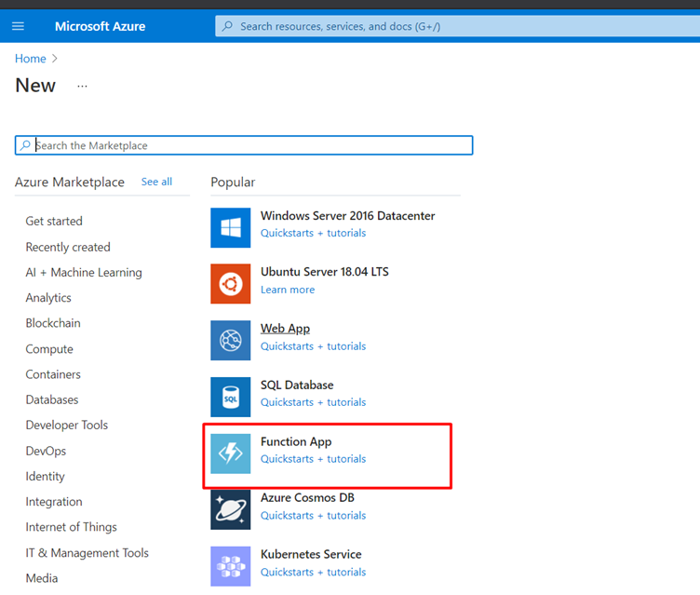The image size is (700, 595).
Task: Select the Blockchain category
Action: coord(53,323)
